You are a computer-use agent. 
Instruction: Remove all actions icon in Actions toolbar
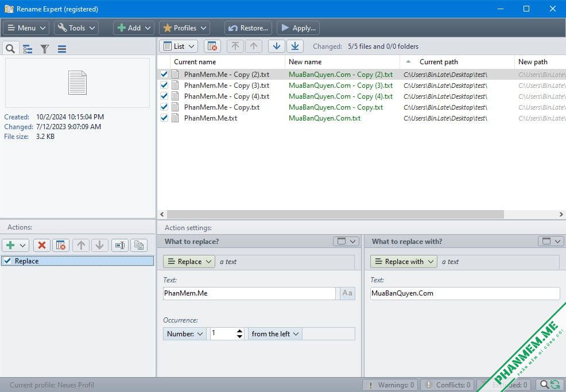[x=61, y=246]
